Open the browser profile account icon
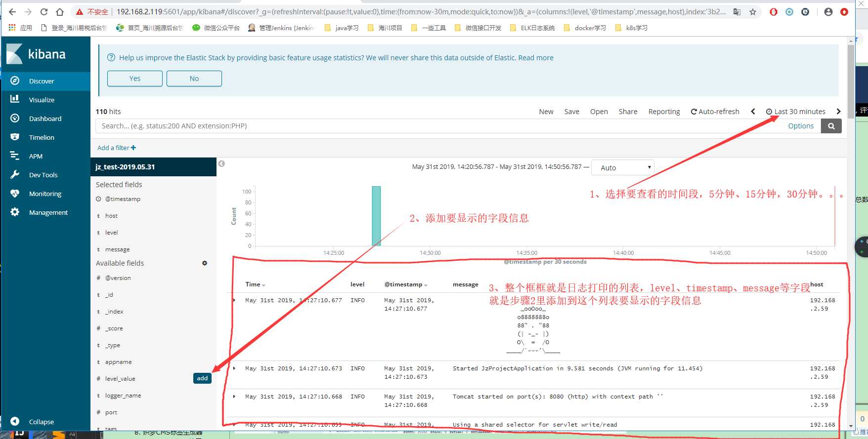Viewport: 868px width, 439px height. (828, 12)
